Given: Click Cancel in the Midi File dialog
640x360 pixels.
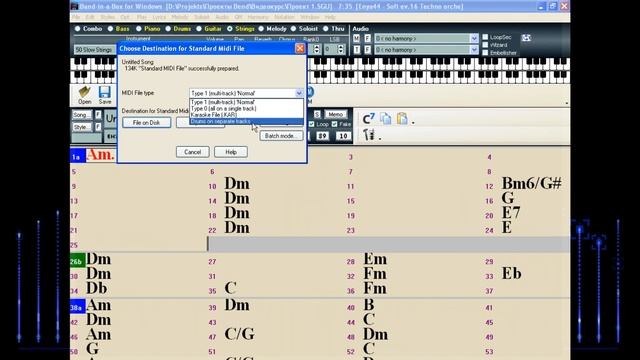Looking at the screenshot, I should pyautogui.click(x=193, y=152).
